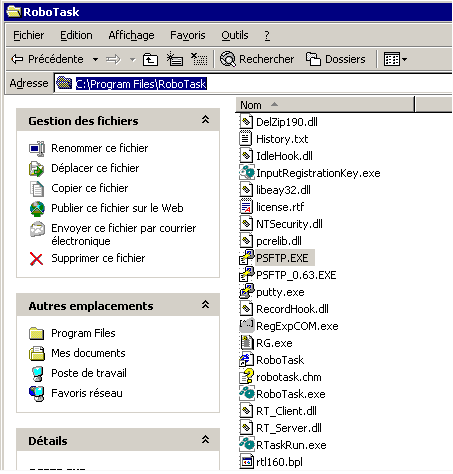Click the RegExpCOM.exe icon
The width and height of the screenshot is (453, 474).
[x=247, y=325]
